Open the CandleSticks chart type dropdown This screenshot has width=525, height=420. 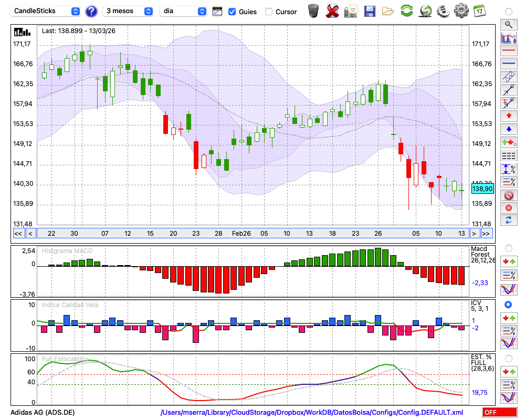45,11
